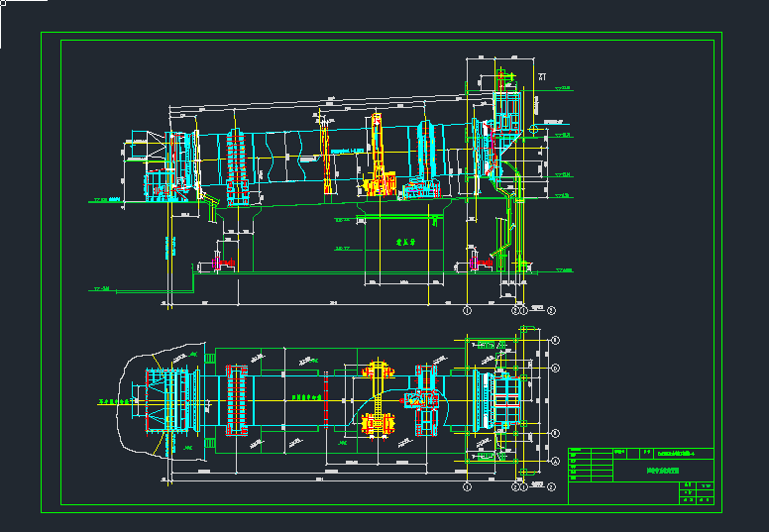Select grid bubble 1 below the elevation view
Image resolution: width=769 pixels, height=532 pixels.
coord(467,310)
